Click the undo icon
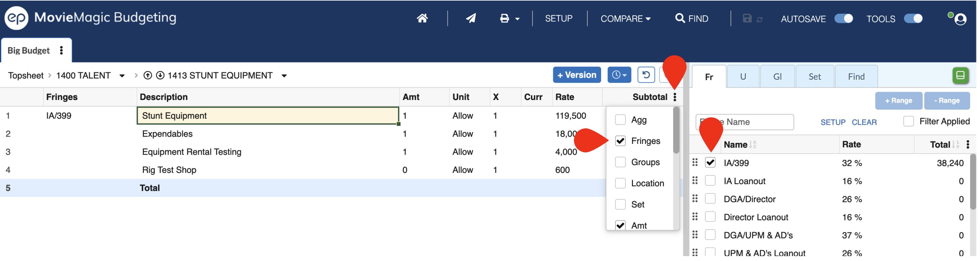This screenshot has height=261, width=980. click(x=646, y=75)
